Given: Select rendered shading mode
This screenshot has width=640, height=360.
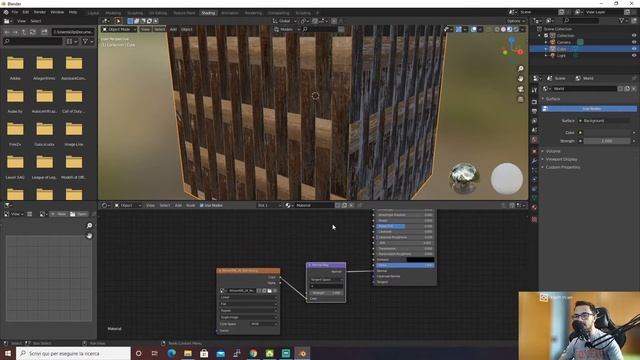Looking at the screenshot, I should 516,29.
